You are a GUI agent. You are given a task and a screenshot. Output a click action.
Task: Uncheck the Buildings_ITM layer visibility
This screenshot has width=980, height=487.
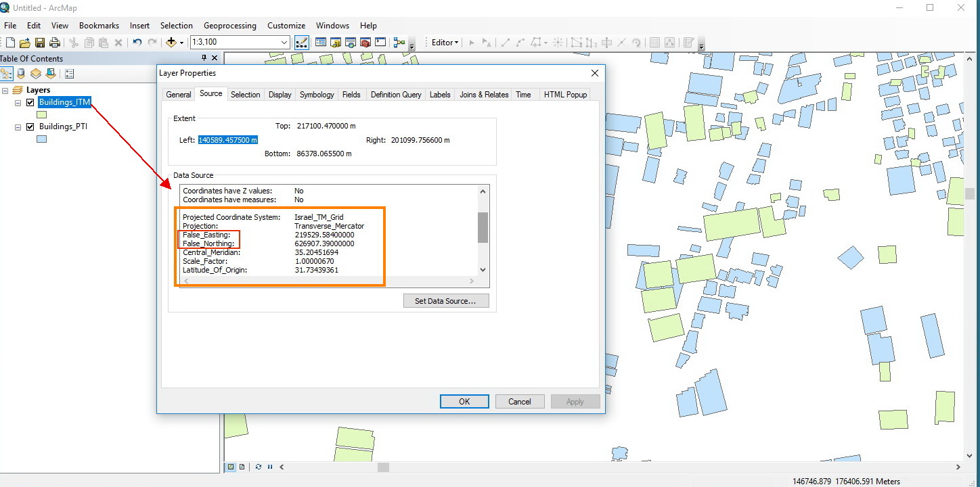click(x=30, y=103)
